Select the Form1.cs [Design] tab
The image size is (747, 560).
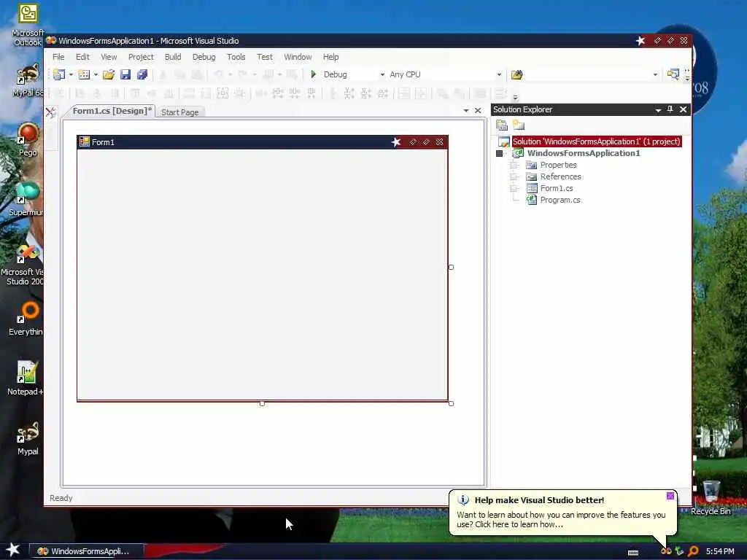112,111
